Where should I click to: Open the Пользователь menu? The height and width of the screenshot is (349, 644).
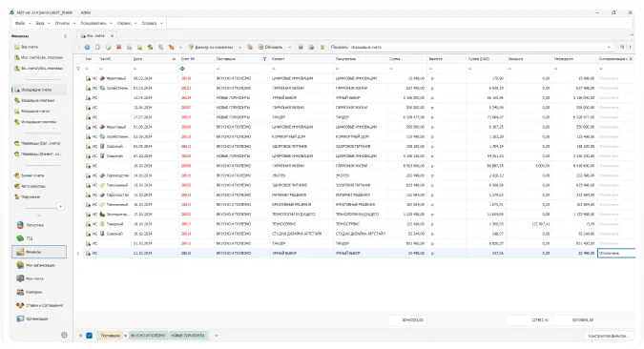[x=96, y=24]
